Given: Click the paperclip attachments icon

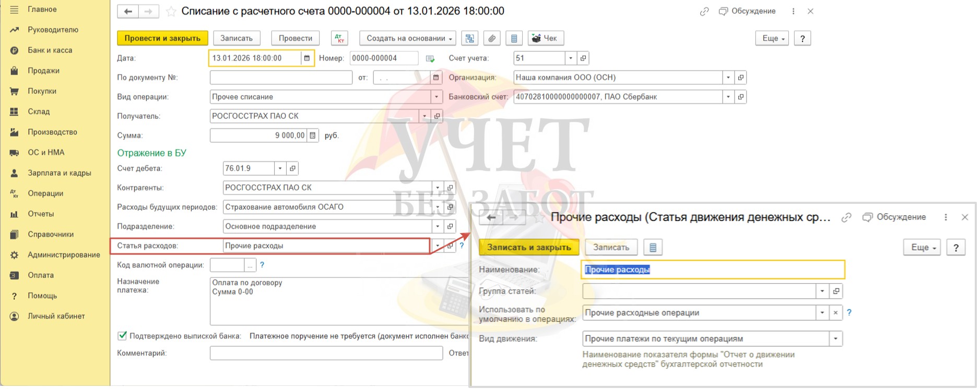Looking at the screenshot, I should coord(492,38).
